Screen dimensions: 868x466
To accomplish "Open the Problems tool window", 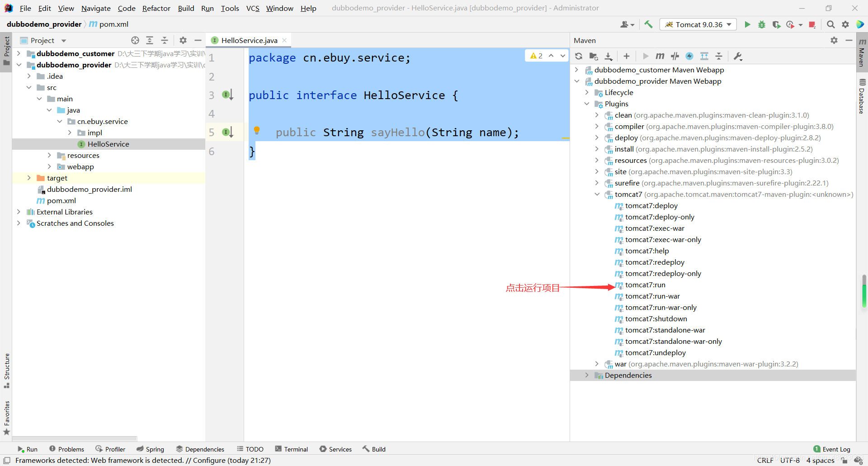I will point(66,449).
